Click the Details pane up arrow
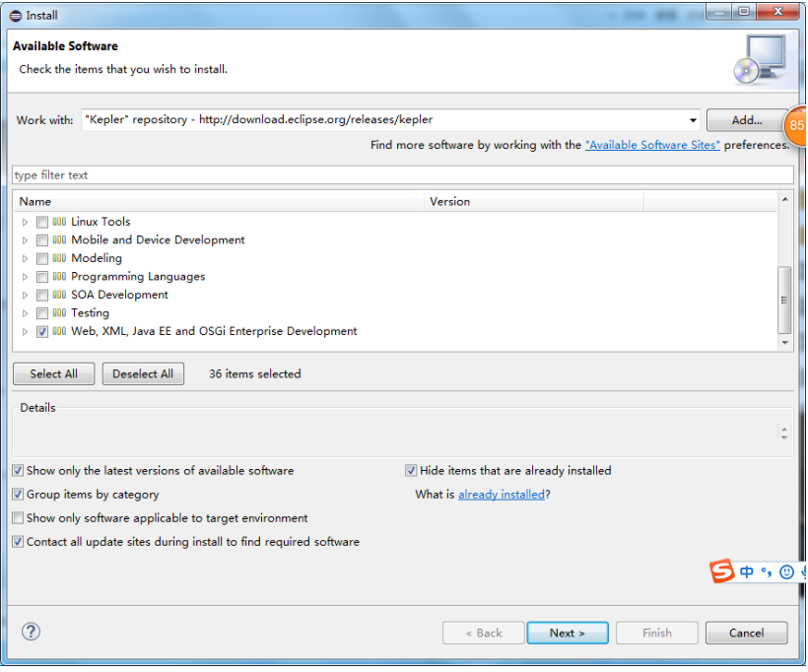Image resolution: width=808 pixels, height=672 pixels. (783, 429)
